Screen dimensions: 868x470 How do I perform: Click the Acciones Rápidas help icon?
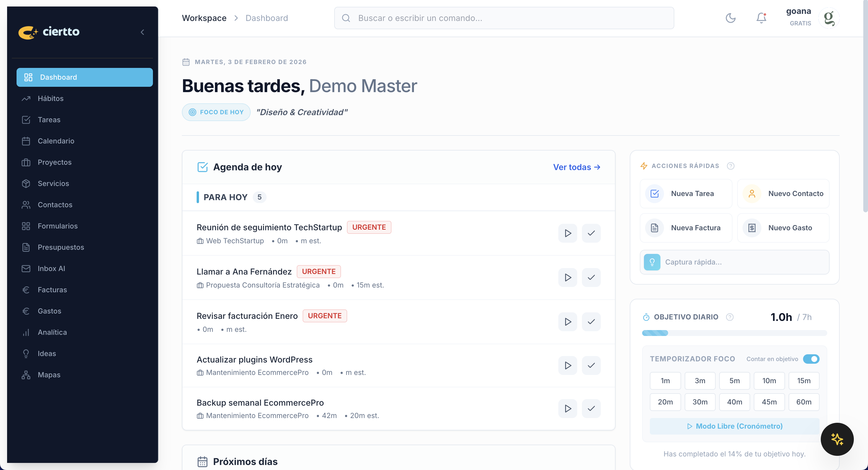coord(730,166)
